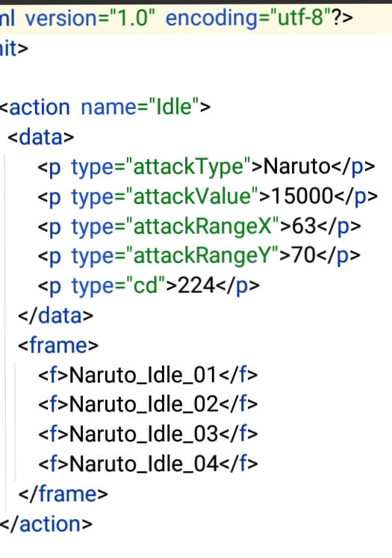Click the attackRangeX attribute string
This screenshot has height=558, width=392.
tap(203, 226)
